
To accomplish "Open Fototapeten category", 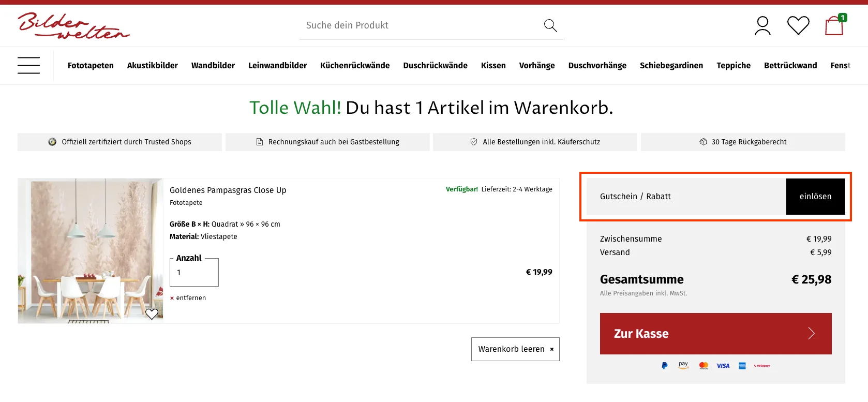I will point(91,65).
